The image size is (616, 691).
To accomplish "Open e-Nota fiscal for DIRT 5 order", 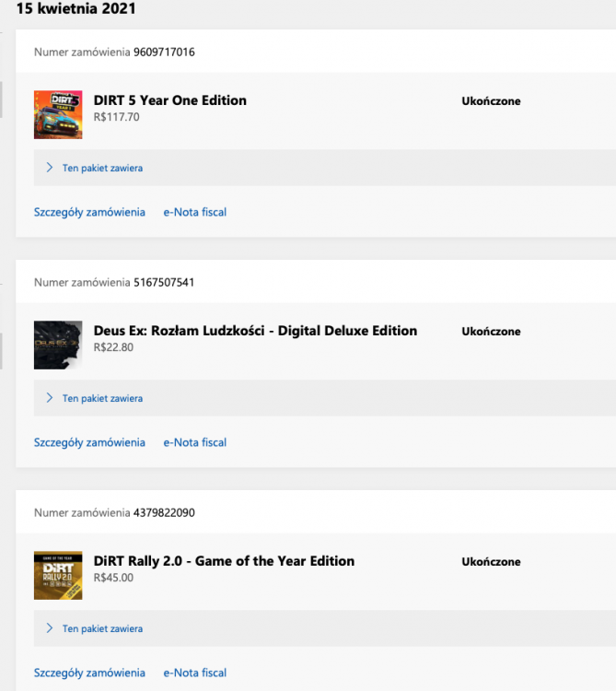I will 194,212.
